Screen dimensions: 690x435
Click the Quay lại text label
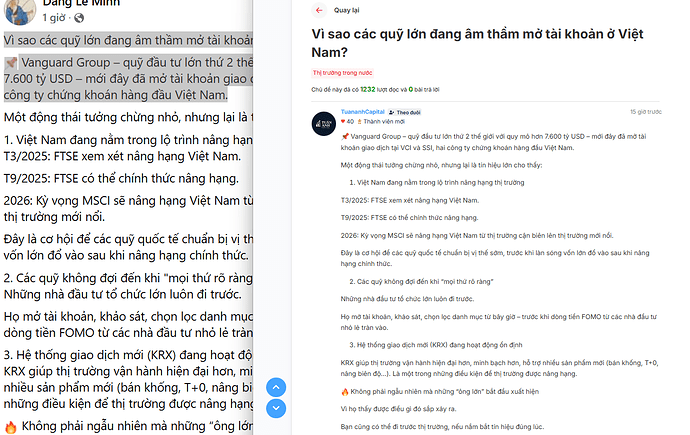click(x=346, y=10)
